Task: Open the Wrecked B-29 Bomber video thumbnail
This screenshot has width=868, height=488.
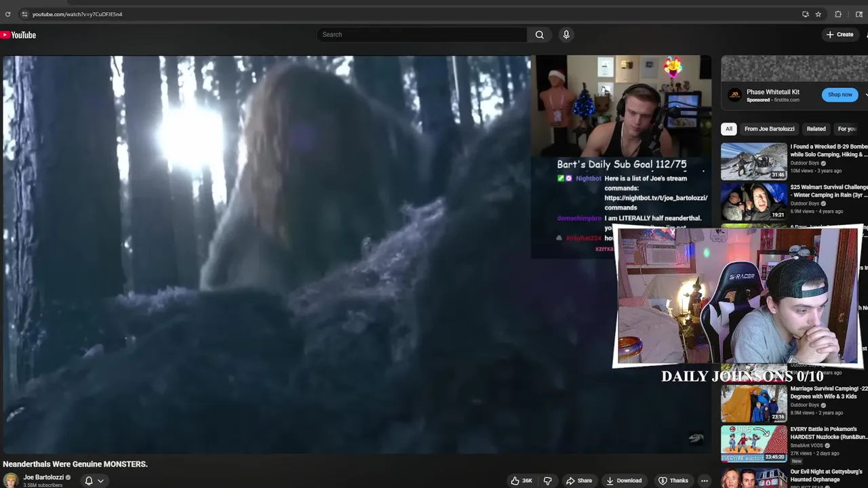Action: [753, 161]
